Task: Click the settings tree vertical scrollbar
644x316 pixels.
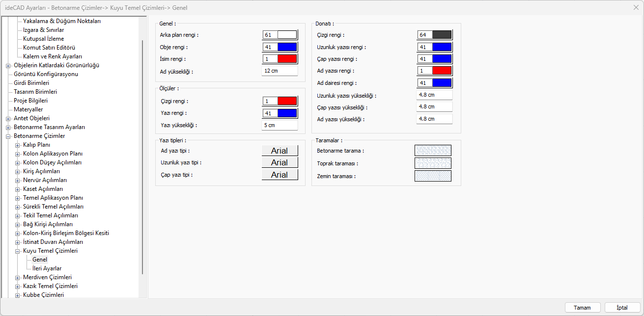Action: click(x=142, y=157)
